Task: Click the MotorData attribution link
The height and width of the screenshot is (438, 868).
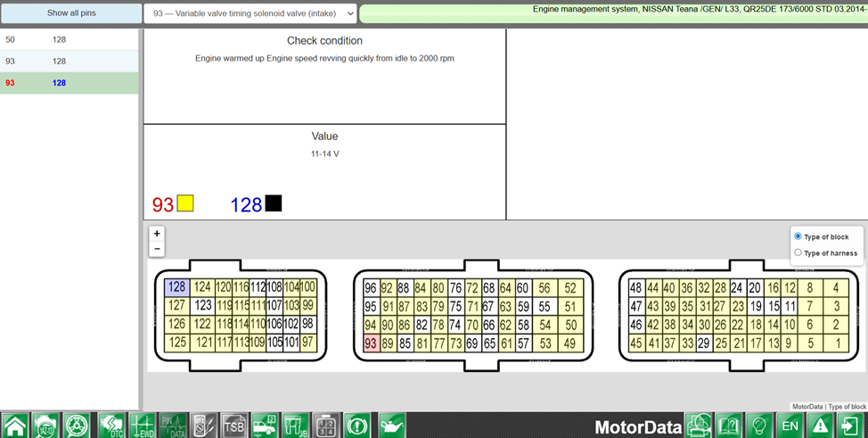Action: click(807, 407)
